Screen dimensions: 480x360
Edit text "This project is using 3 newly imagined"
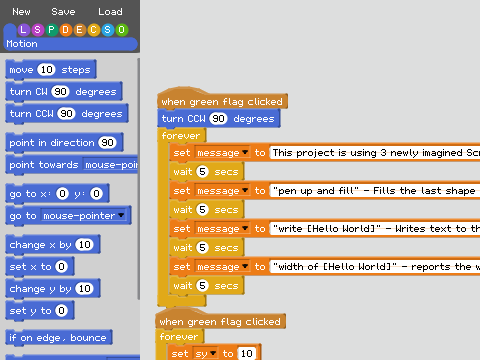(375, 153)
